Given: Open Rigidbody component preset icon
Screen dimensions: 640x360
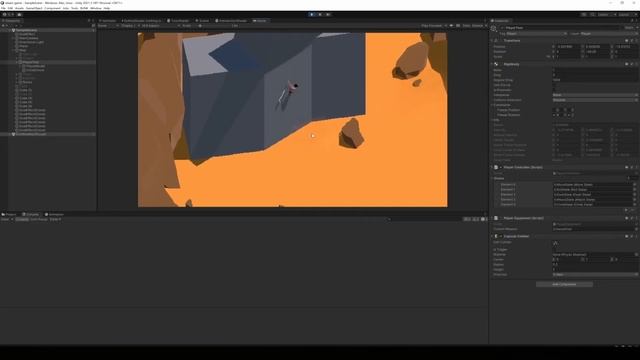Looking at the screenshot, I should (x=631, y=64).
